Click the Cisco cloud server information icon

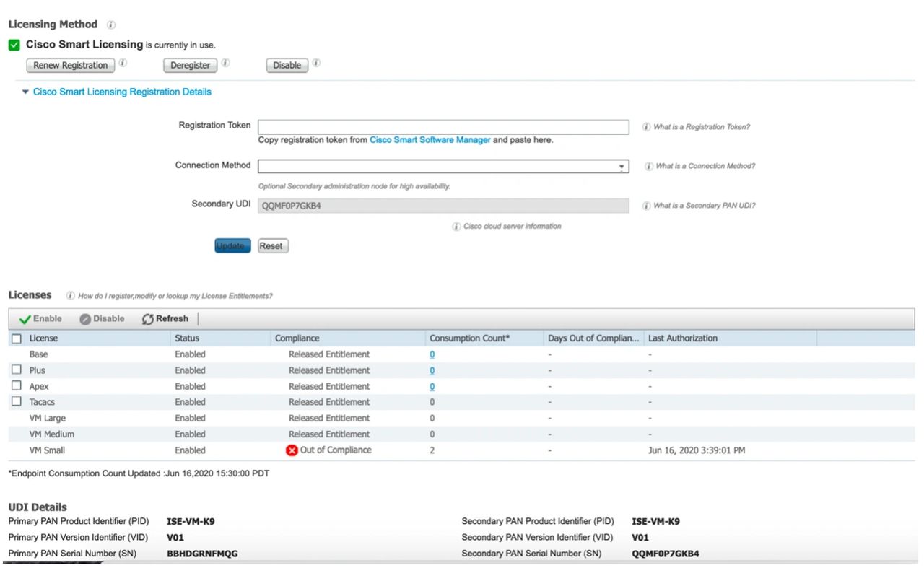click(x=456, y=226)
